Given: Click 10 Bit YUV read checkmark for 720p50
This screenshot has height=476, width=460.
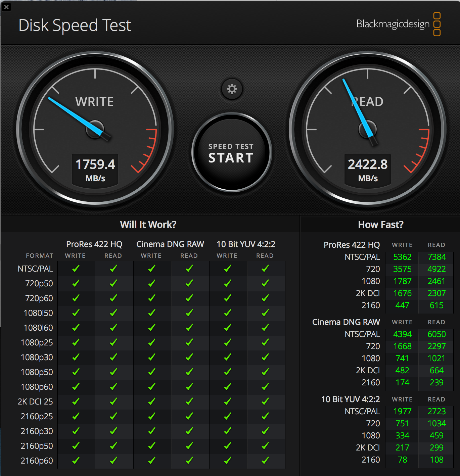Looking at the screenshot, I should [265, 283].
